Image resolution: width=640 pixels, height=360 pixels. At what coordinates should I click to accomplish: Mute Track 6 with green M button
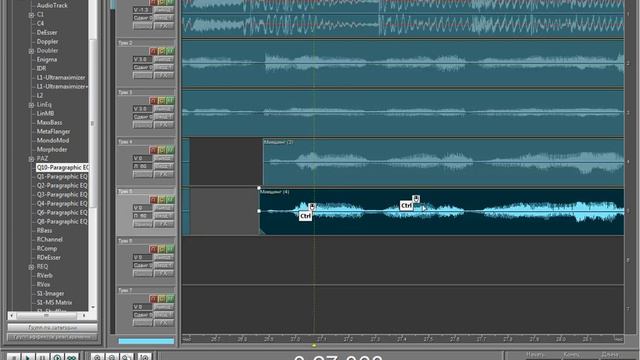click(x=170, y=249)
